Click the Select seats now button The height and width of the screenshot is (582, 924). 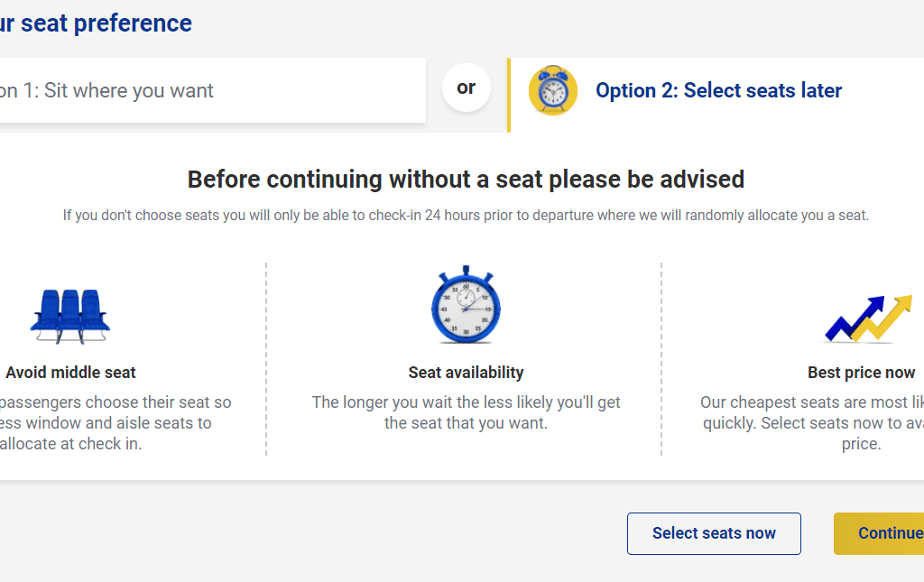(714, 533)
